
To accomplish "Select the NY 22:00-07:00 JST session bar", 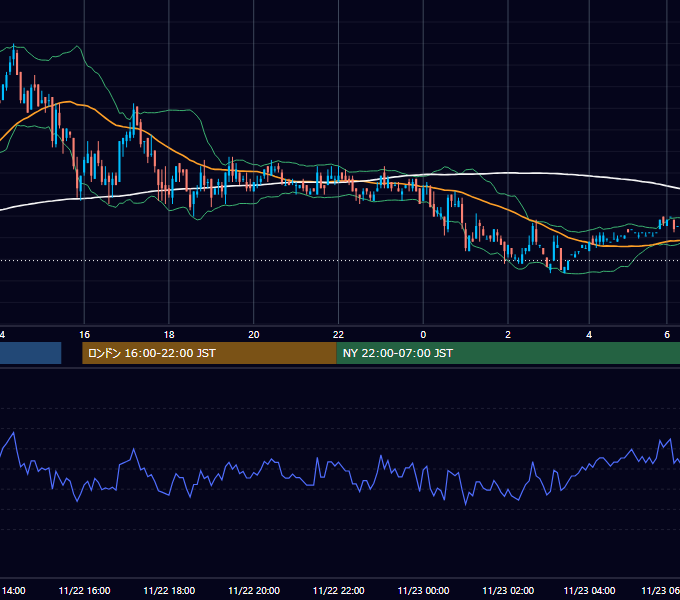I will [x=508, y=353].
